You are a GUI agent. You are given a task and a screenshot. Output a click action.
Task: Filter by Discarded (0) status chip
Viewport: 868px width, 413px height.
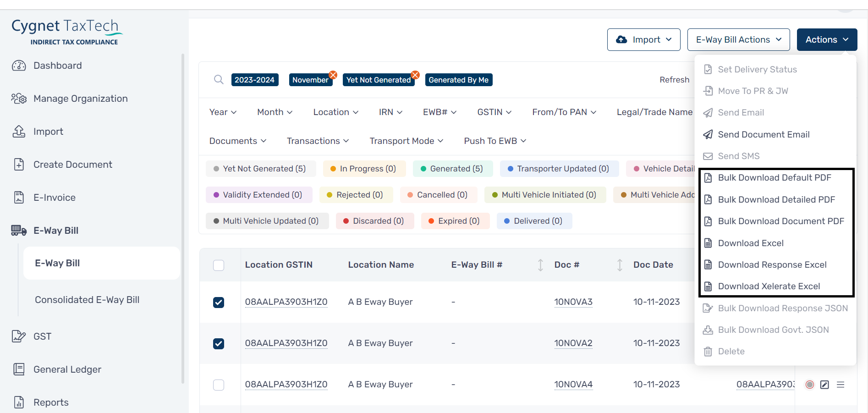[375, 221]
